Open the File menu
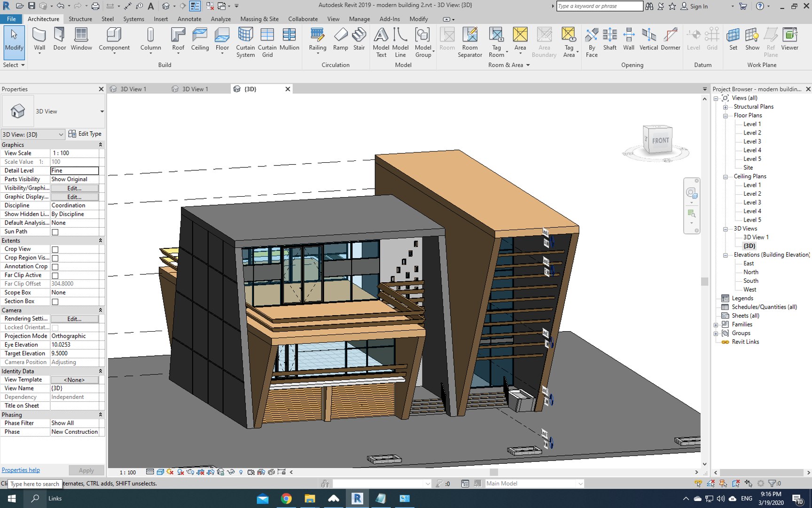The image size is (812, 508). click(x=11, y=19)
